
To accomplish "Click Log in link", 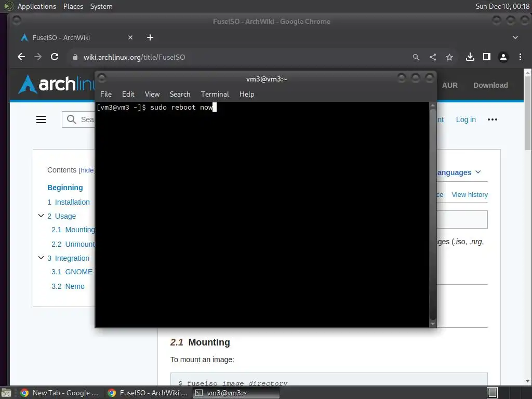I will click(465, 119).
